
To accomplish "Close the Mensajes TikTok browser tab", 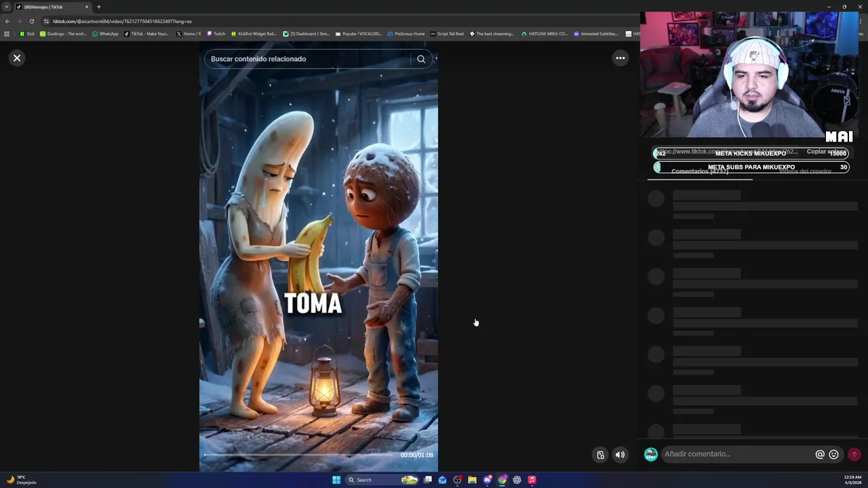I will tap(87, 7).
